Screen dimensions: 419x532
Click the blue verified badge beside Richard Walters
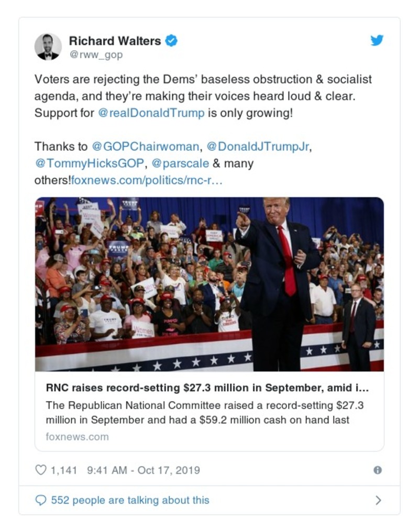[172, 40]
